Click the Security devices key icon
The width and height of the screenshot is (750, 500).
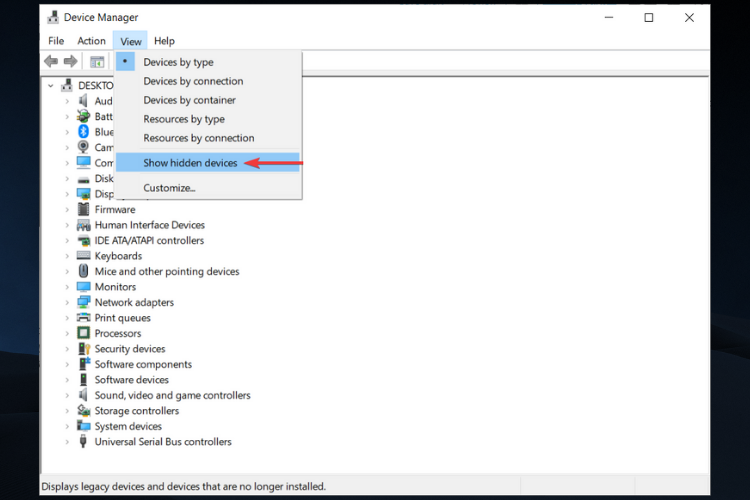84,348
